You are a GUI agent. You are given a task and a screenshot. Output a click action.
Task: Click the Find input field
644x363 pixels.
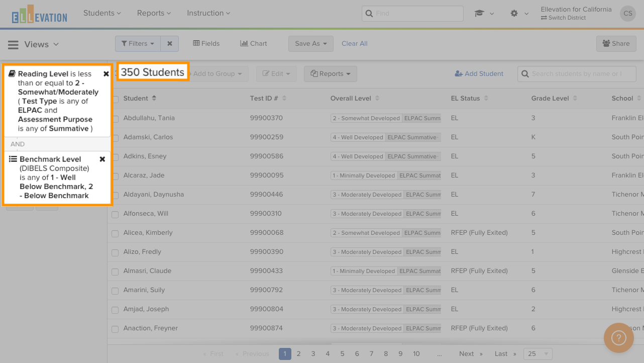pos(412,14)
